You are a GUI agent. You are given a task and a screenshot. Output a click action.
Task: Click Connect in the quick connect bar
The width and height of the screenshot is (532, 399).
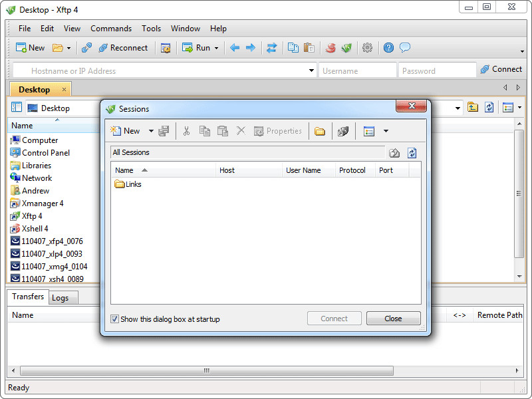pos(501,69)
